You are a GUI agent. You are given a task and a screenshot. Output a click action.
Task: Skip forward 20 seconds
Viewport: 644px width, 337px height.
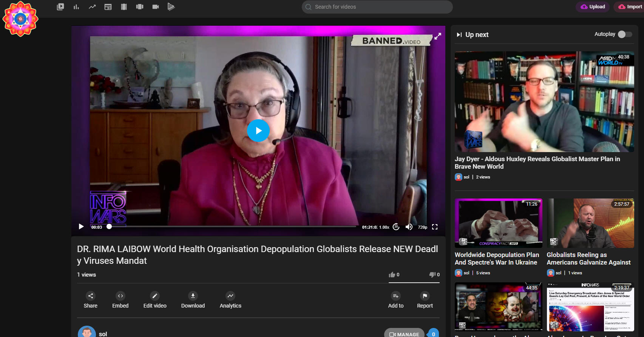[x=396, y=226]
